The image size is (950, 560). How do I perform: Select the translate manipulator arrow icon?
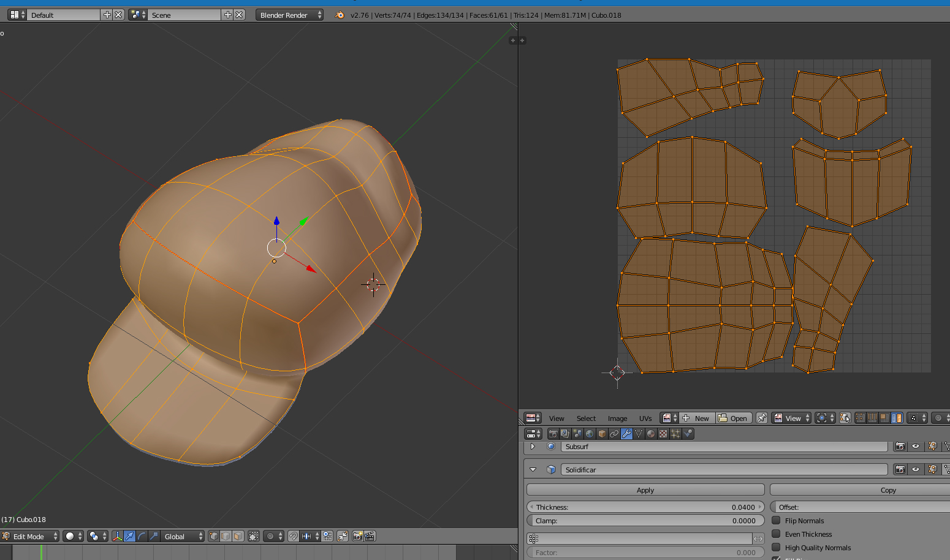click(129, 536)
